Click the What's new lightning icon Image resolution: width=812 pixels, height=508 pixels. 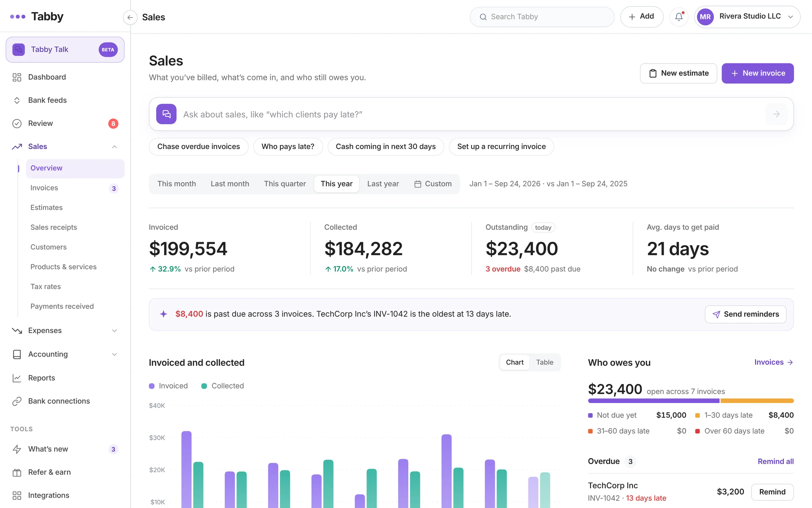pyautogui.click(x=17, y=449)
